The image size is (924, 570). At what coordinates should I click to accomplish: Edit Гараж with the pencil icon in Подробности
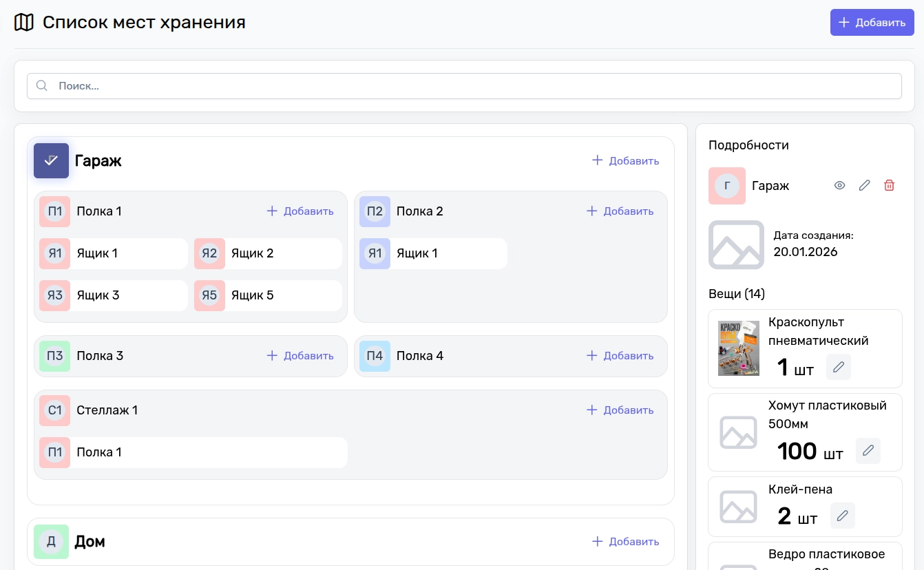864,185
